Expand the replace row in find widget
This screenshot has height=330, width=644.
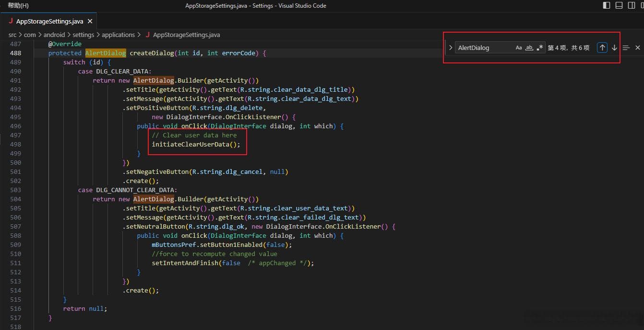point(450,48)
